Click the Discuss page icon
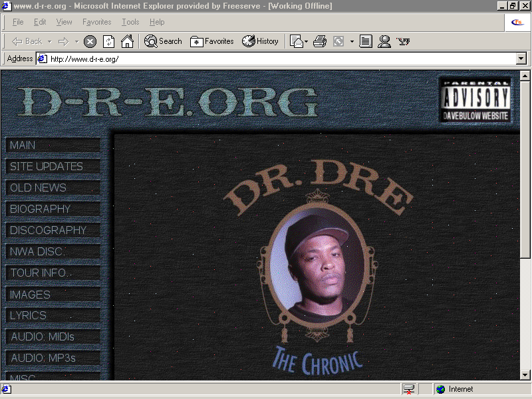This screenshot has height=399, width=532. tap(365, 41)
